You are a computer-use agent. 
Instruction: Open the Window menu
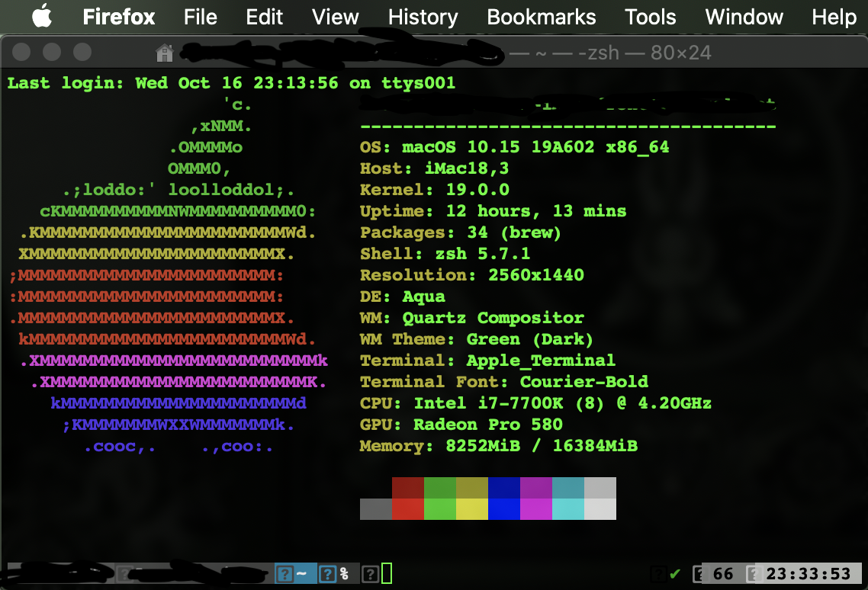click(x=744, y=18)
